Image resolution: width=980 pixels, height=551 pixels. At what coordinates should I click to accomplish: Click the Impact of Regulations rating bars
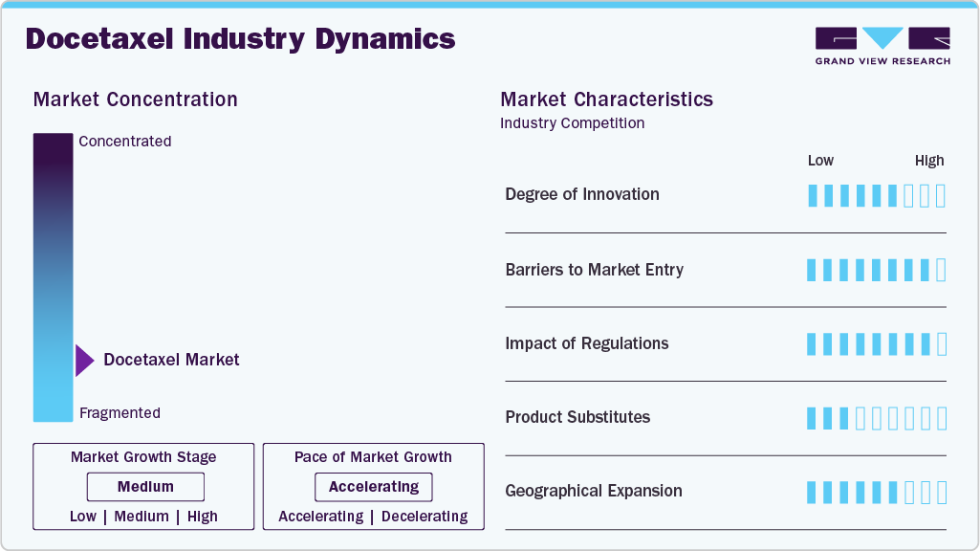pos(876,343)
